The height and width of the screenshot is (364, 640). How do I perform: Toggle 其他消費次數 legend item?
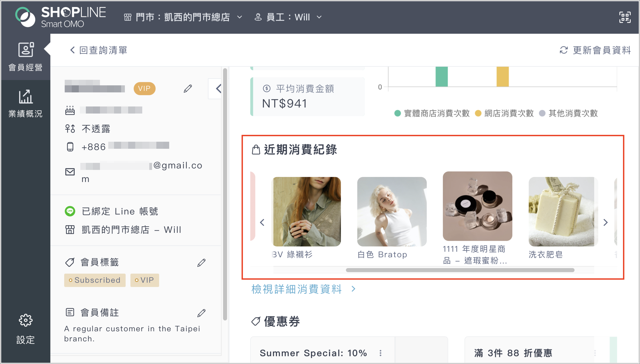pos(568,113)
